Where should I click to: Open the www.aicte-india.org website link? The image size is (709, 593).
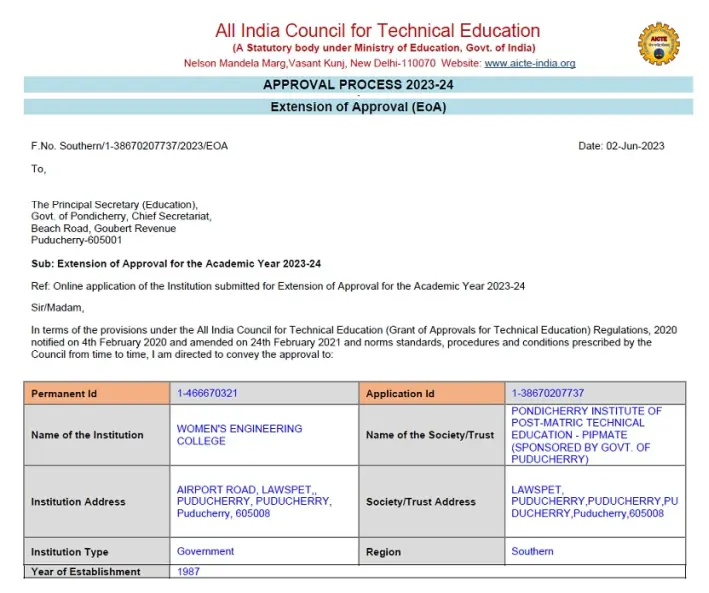(530, 63)
